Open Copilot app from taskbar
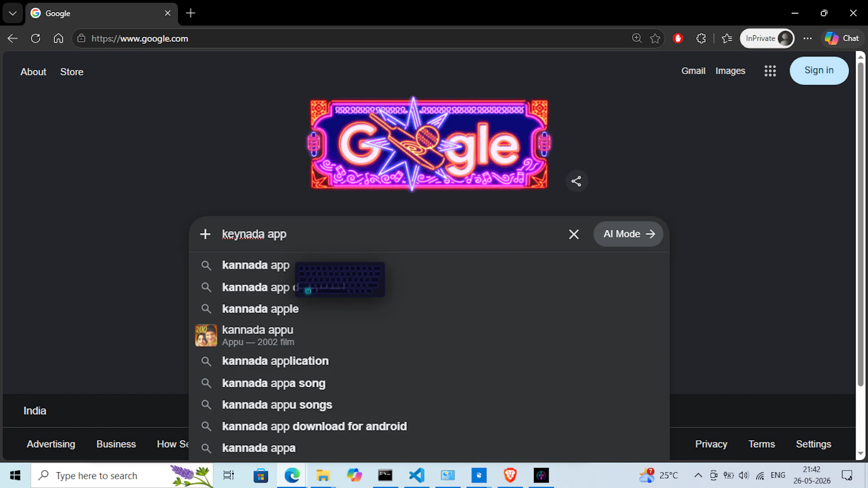868x488 pixels. point(354,476)
